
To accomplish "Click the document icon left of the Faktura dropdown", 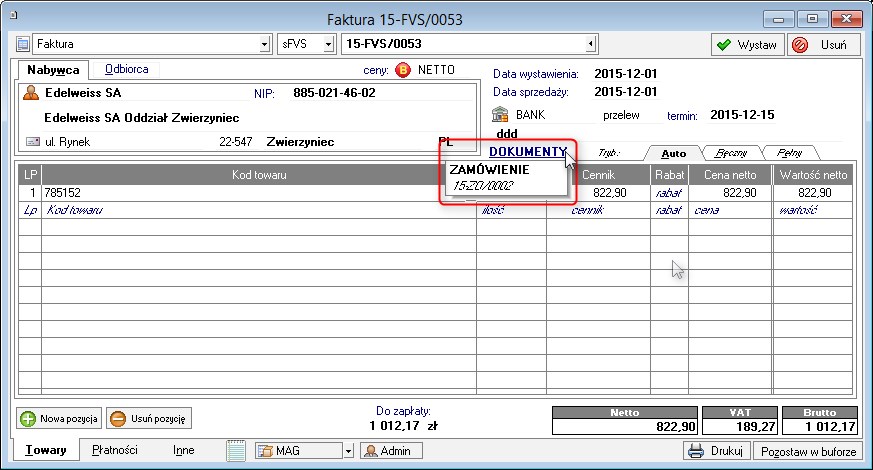I will point(23,44).
